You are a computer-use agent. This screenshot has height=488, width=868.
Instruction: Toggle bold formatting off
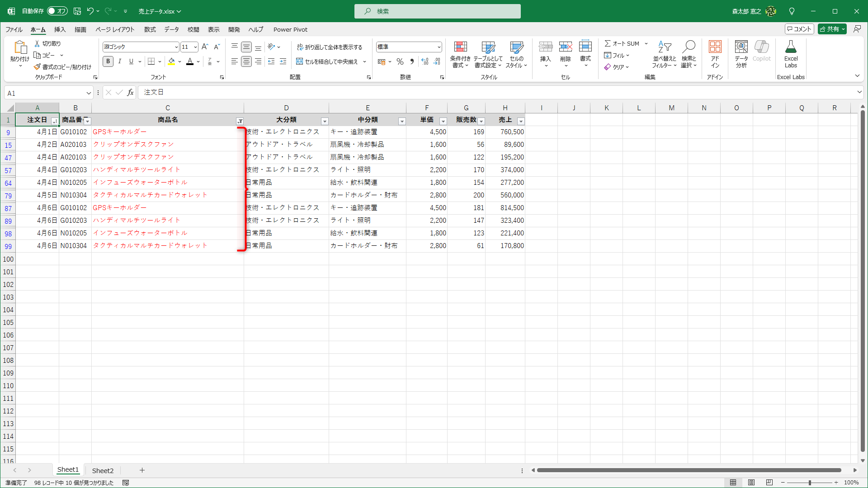108,61
